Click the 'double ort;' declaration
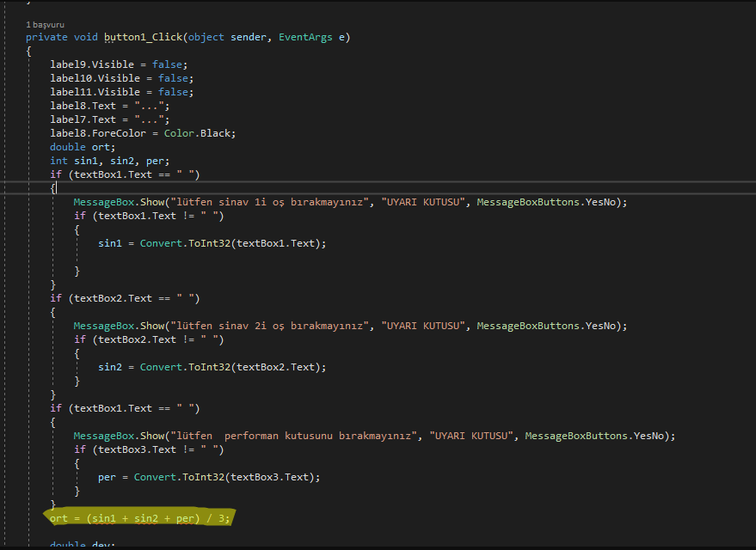The height and width of the screenshot is (550, 756). pyautogui.click(x=83, y=147)
